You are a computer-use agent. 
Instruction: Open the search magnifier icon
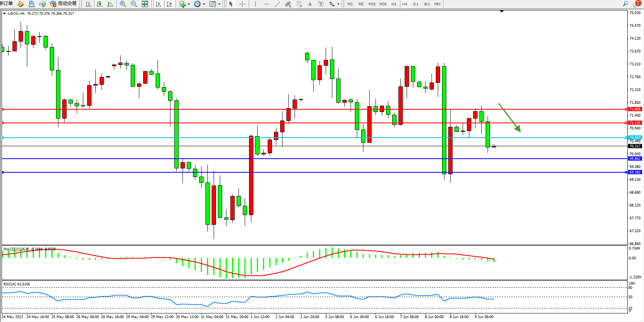(x=626, y=3)
